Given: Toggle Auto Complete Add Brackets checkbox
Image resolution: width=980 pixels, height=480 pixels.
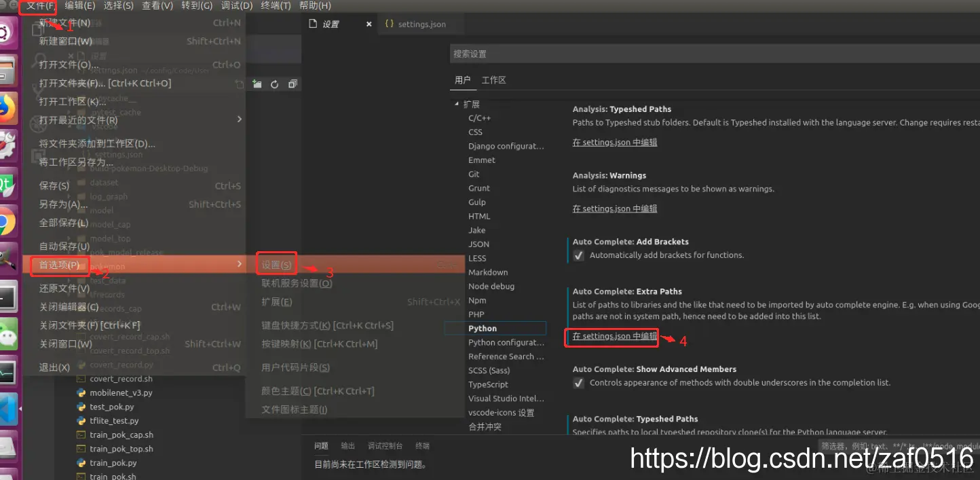Looking at the screenshot, I should 578,255.
